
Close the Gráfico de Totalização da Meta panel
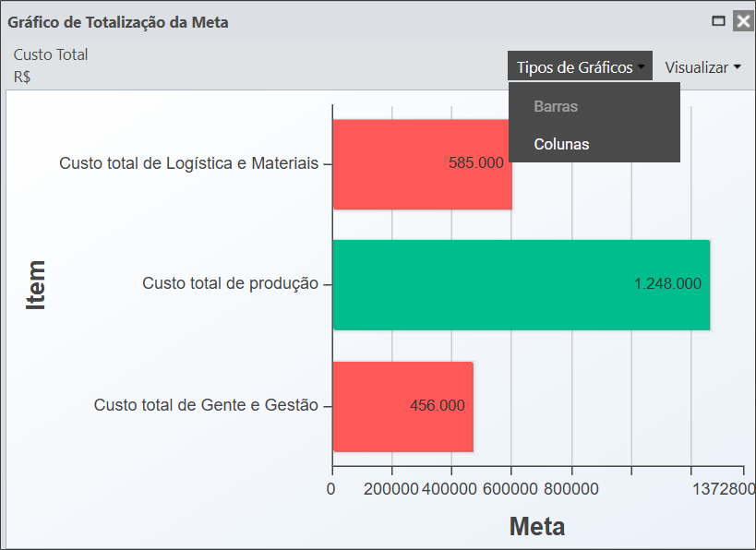pos(742,20)
